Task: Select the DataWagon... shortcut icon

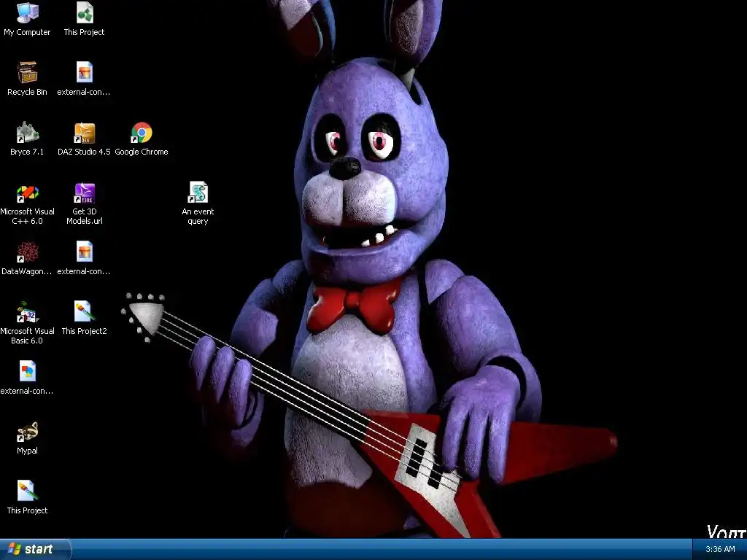Action: [x=27, y=252]
